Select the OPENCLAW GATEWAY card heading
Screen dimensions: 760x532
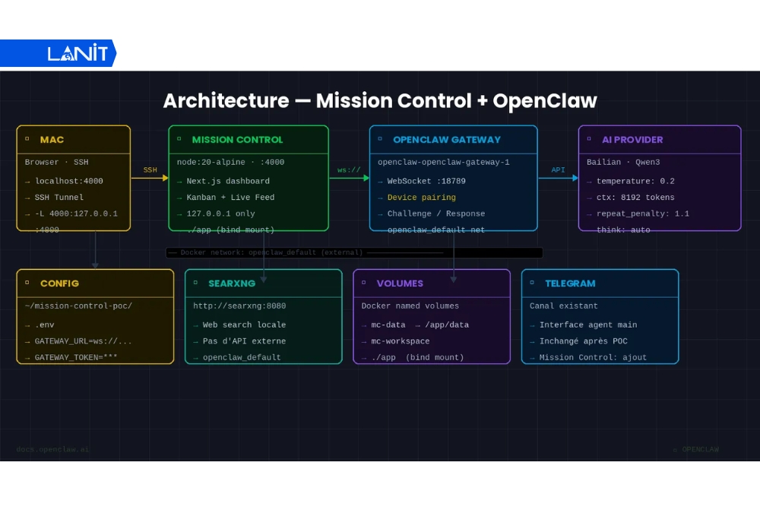click(x=447, y=140)
